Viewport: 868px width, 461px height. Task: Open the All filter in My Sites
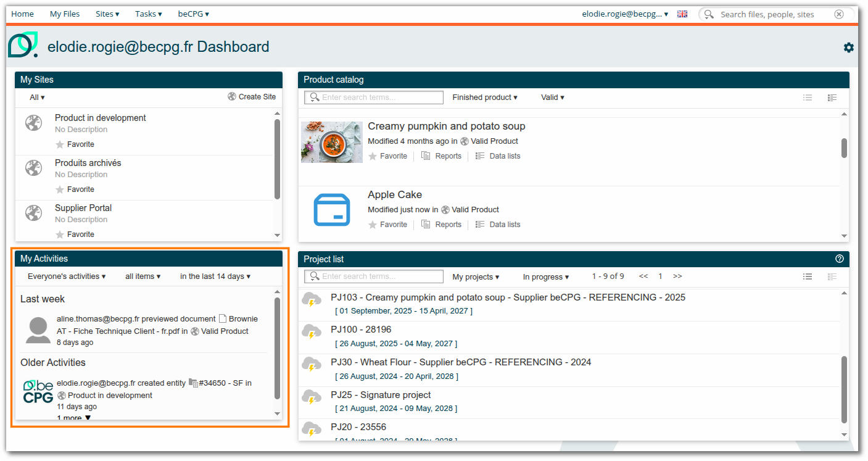point(37,98)
